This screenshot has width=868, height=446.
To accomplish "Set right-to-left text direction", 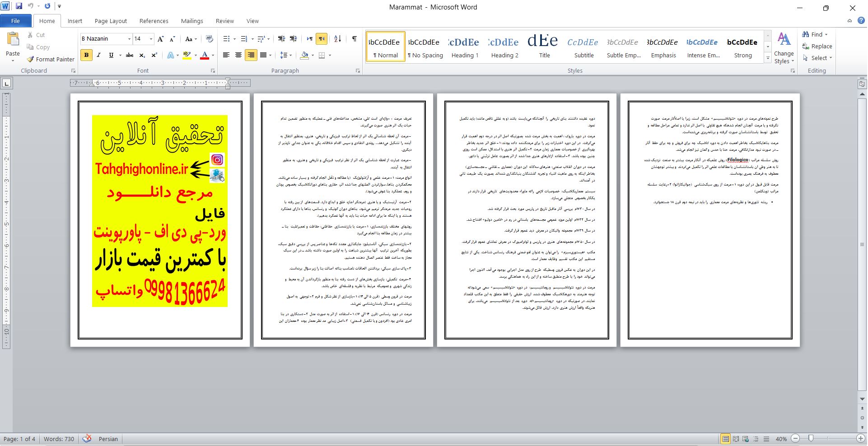I will click(x=322, y=39).
